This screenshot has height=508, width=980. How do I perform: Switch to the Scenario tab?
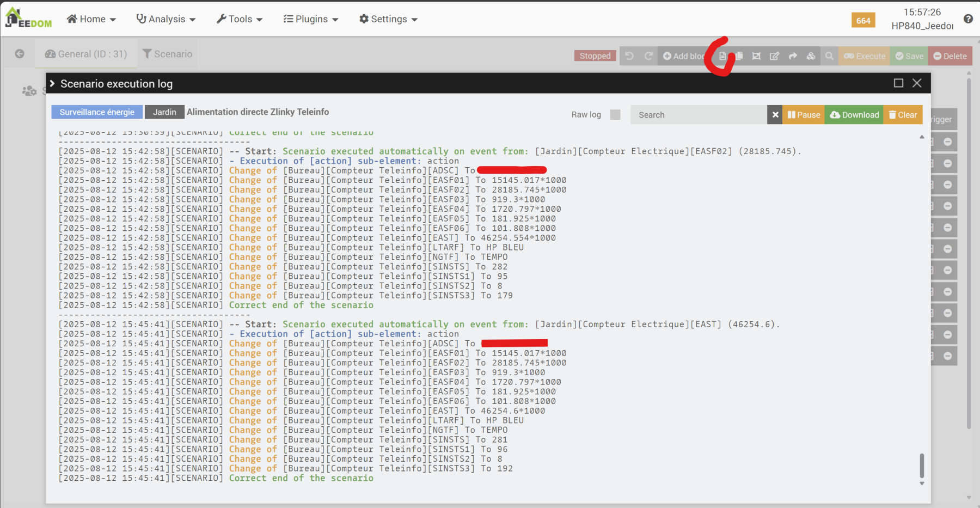point(167,54)
